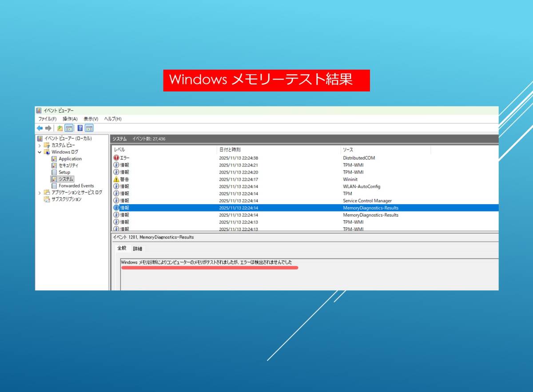Toggle the show/hide action pane icon

pyautogui.click(x=89, y=128)
